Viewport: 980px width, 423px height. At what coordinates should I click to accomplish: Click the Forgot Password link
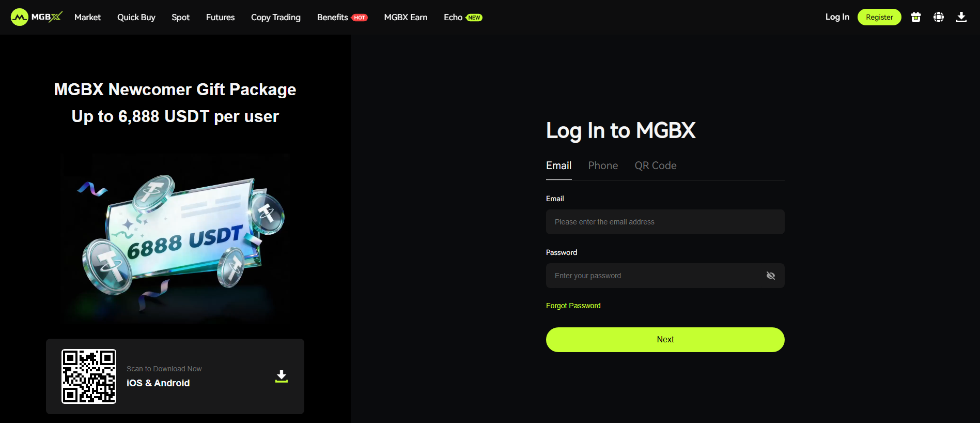[573, 306]
